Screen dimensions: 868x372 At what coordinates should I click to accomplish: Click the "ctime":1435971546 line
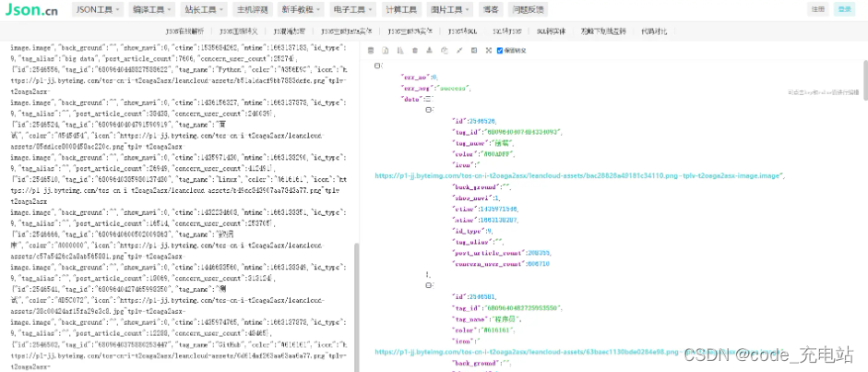(x=485, y=209)
